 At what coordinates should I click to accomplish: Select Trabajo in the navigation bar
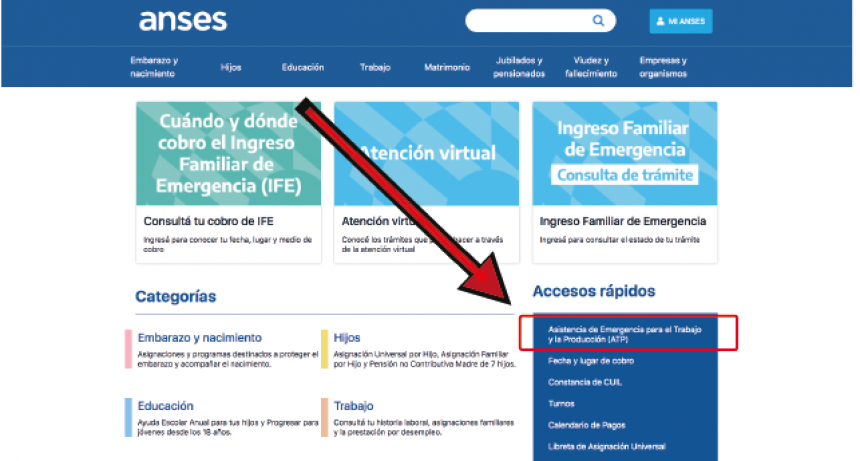click(x=375, y=67)
